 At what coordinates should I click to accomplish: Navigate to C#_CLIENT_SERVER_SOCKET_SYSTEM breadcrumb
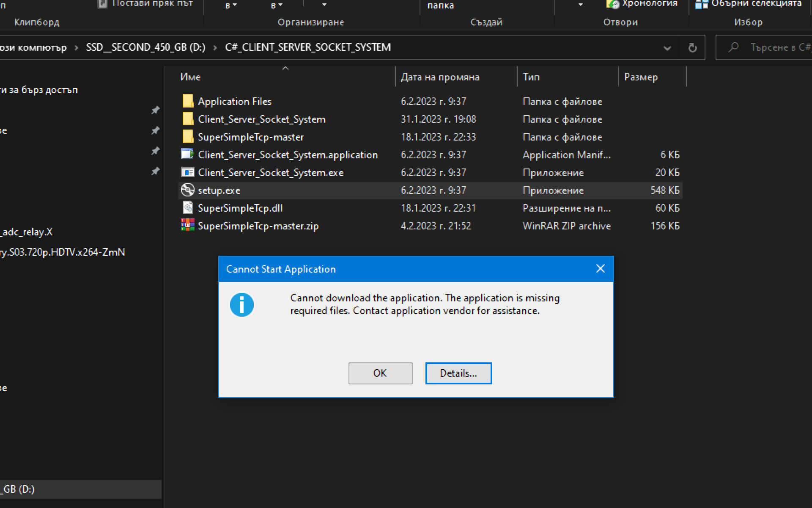307,47
